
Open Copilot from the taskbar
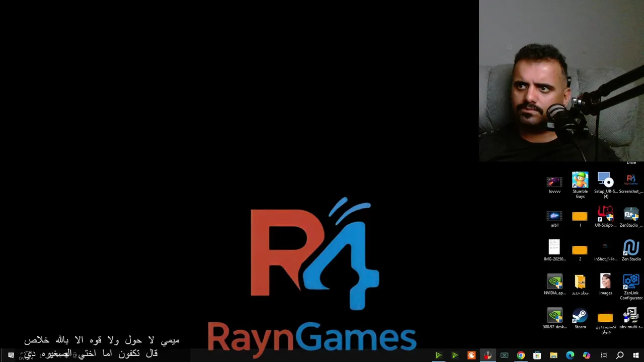point(587,355)
